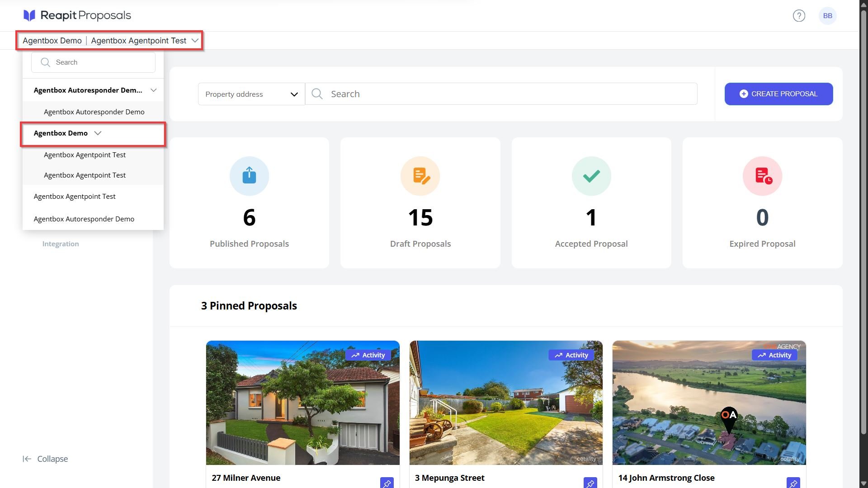The height and width of the screenshot is (488, 868).
Task: Open the help question mark icon
Action: pos(799,16)
